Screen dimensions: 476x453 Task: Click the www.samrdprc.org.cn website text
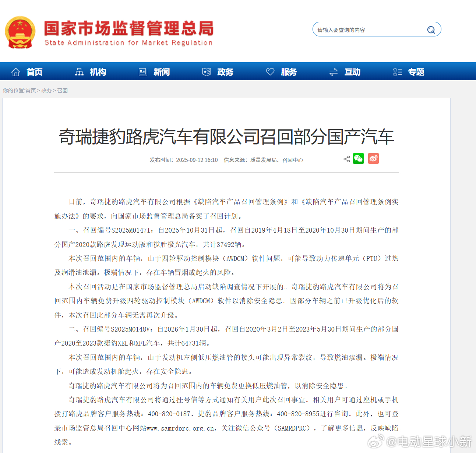180,428
